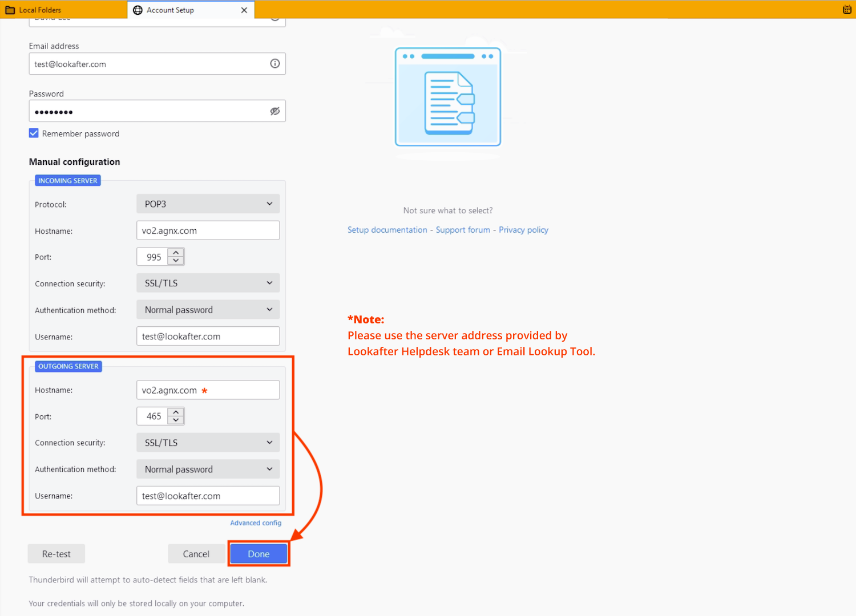Open the calendar icon in title bar
This screenshot has height=616, width=856.
click(847, 10)
